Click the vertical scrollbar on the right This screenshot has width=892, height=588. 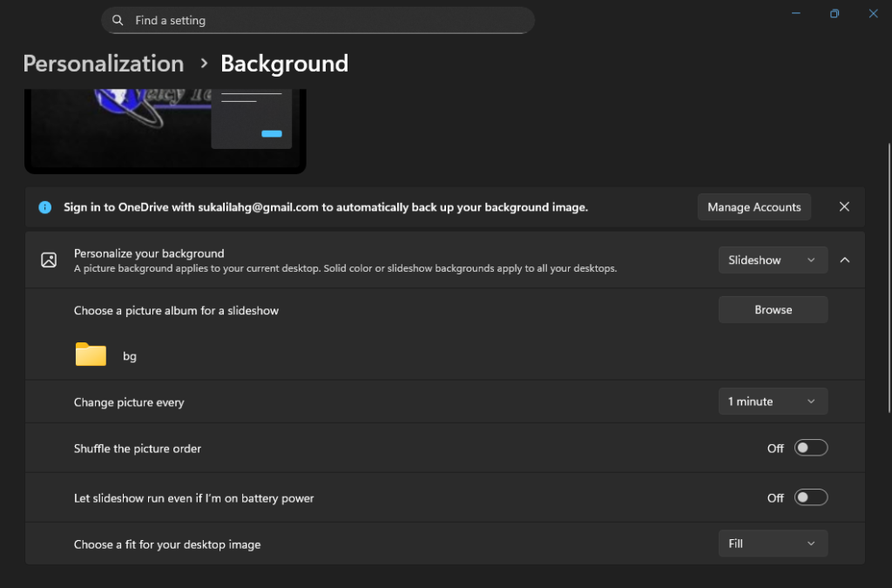click(888, 261)
